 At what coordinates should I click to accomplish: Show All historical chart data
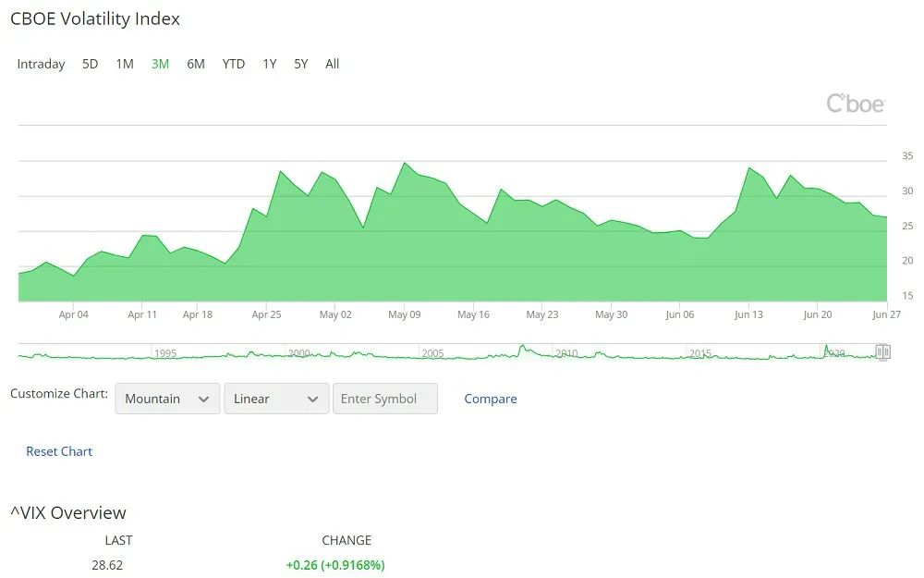pos(332,64)
